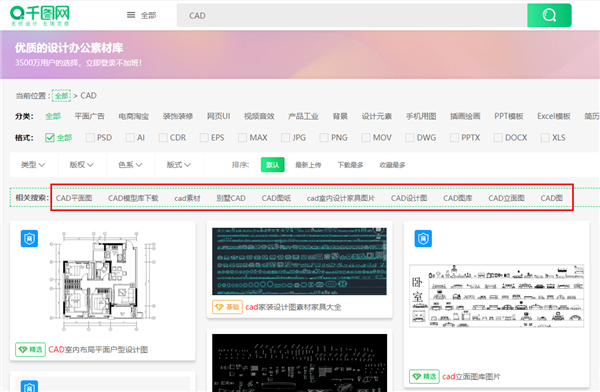Sort results by 默认
This screenshot has height=392, width=600.
pos(272,165)
